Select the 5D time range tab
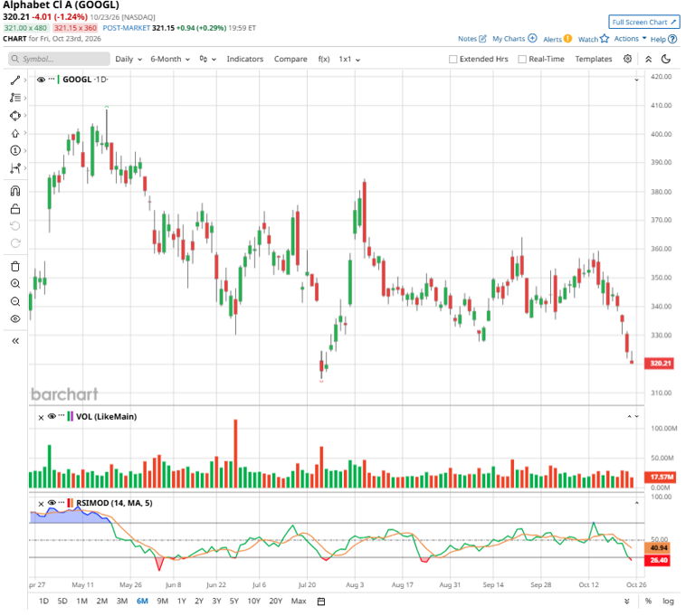Viewport: 695px width, 616px height. click(x=62, y=602)
